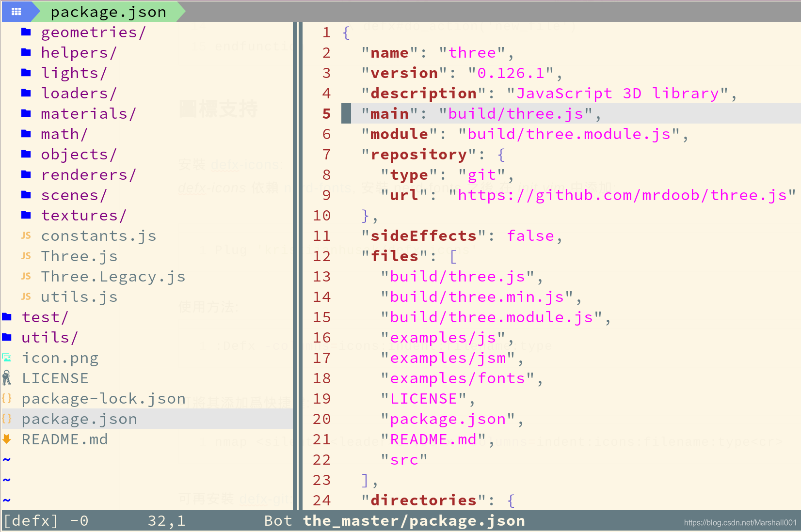Click the markdown icon beside README.md
Screen dimensions: 801x532
(x=7, y=439)
